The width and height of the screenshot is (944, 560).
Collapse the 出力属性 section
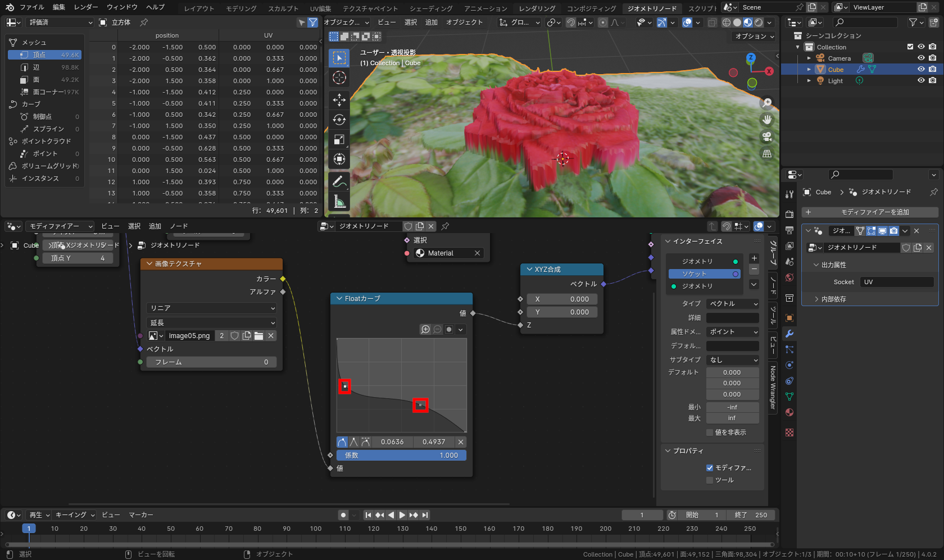[x=816, y=265]
